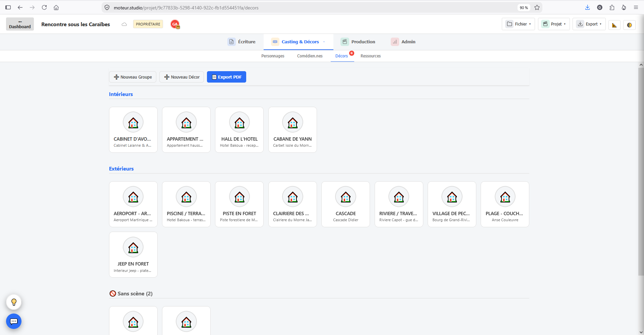Click the text Hotel Bakoua - recep...

[239, 145]
